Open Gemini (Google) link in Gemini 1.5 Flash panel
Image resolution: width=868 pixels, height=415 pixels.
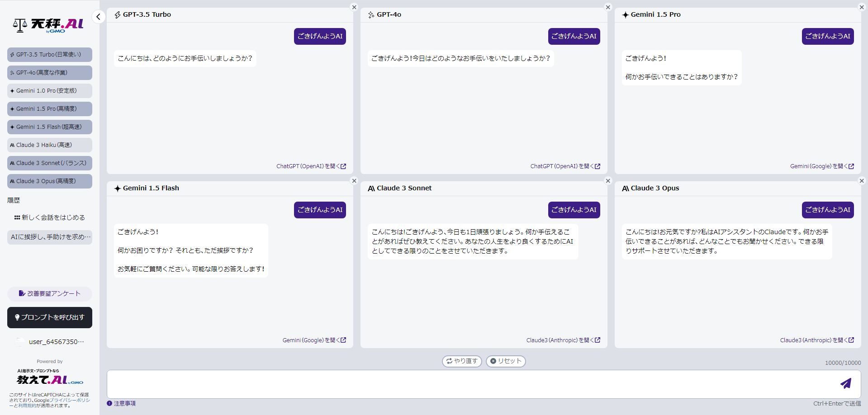[314, 340]
